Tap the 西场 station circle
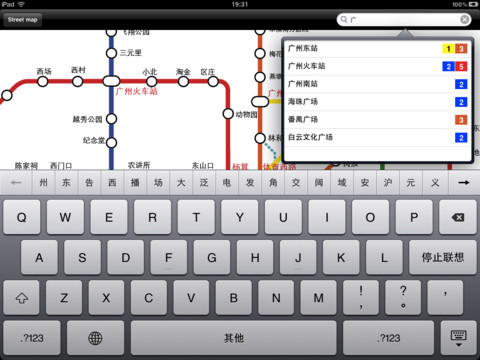This screenshot has width=480, height=360. click(x=43, y=81)
